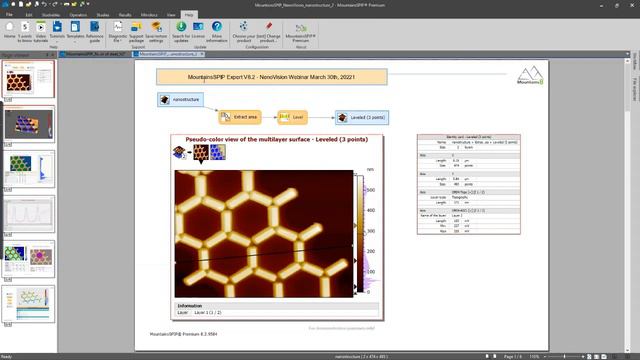The height and width of the screenshot is (360, 640).
Task: Click the zoom out minus button
Action: [545, 356]
